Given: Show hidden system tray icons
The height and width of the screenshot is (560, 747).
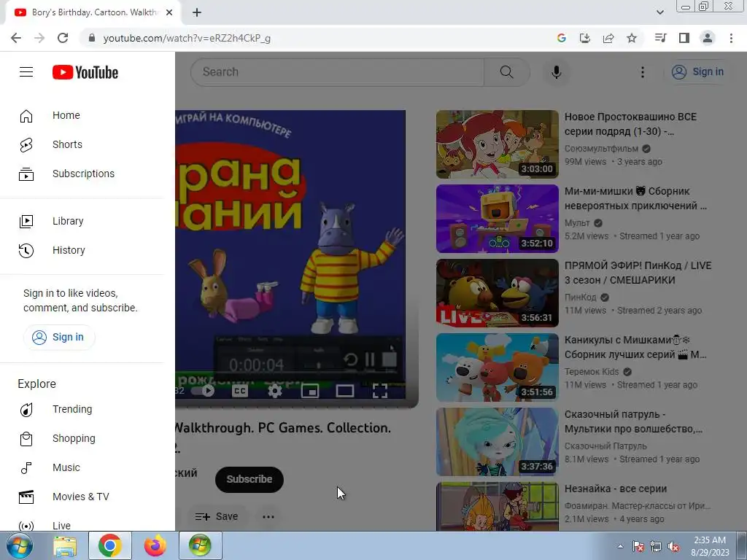Looking at the screenshot, I should [620, 546].
